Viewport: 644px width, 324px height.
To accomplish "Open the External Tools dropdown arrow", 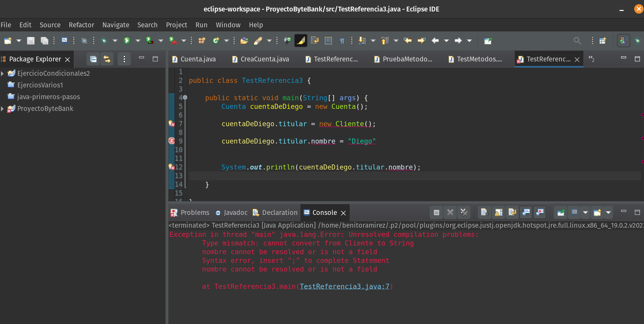I will 184,41.
